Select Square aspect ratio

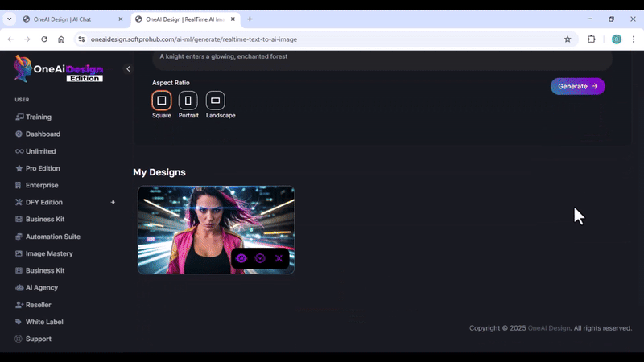[x=162, y=101]
